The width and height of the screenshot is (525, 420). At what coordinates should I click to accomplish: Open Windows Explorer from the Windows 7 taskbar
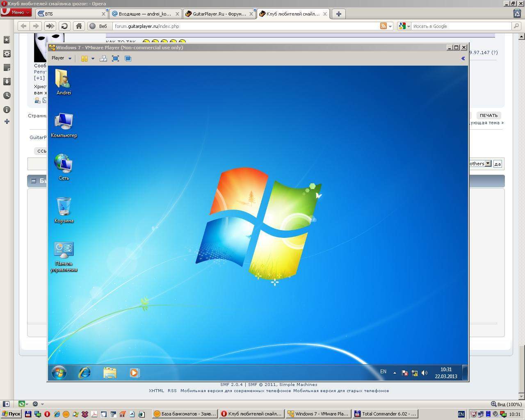click(x=110, y=372)
